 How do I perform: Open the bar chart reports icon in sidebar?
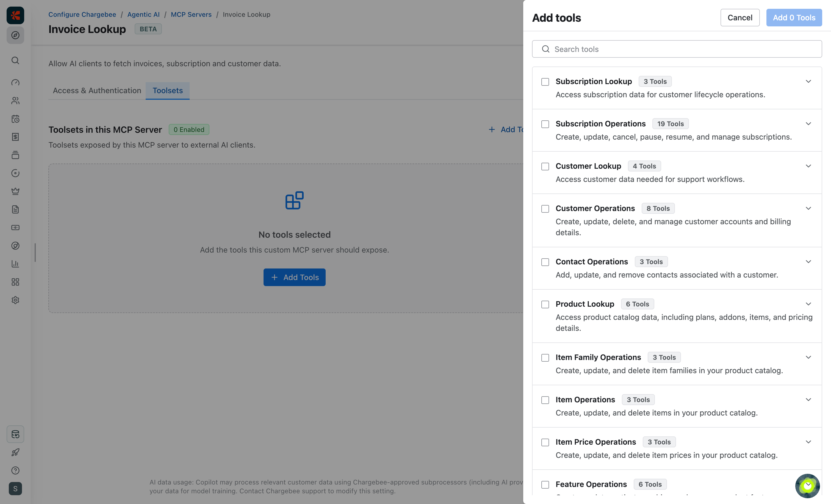point(15,264)
